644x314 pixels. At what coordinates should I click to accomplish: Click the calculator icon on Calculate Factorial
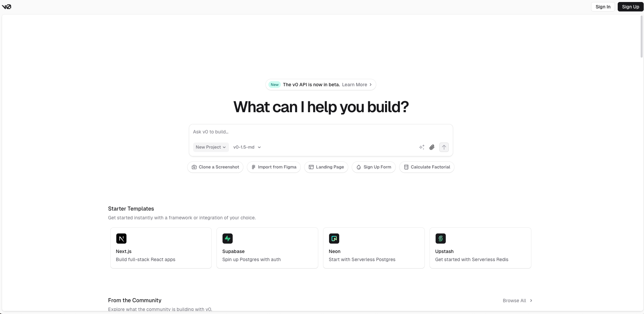coord(406,167)
